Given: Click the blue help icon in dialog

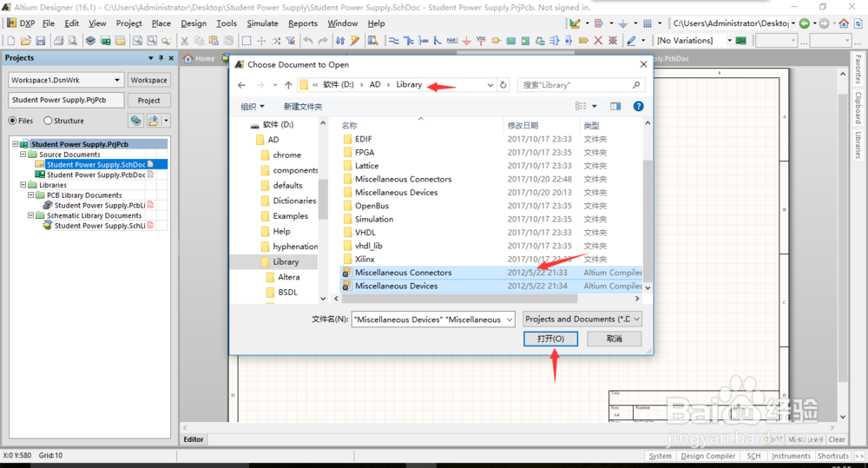Looking at the screenshot, I should (638, 106).
